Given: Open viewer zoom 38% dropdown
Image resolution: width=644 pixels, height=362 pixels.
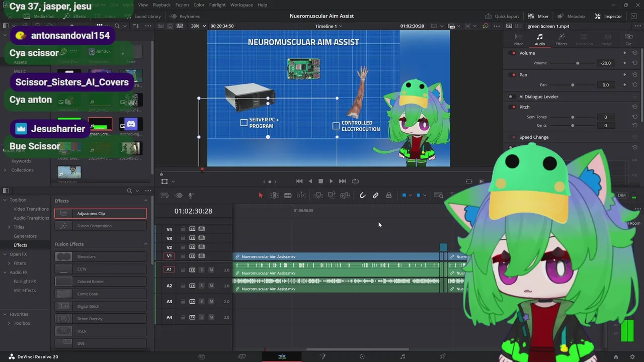Looking at the screenshot, I should click(x=197, y=26).
